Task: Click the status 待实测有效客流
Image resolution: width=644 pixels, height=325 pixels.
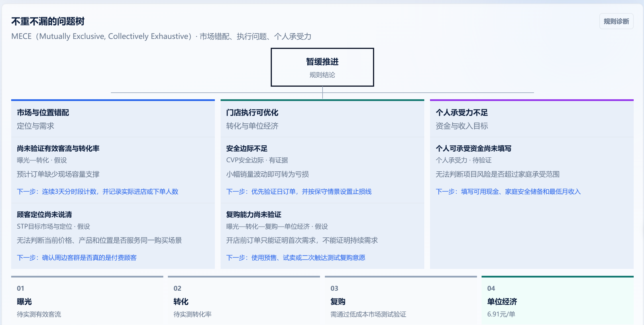Action: [39, 314]
